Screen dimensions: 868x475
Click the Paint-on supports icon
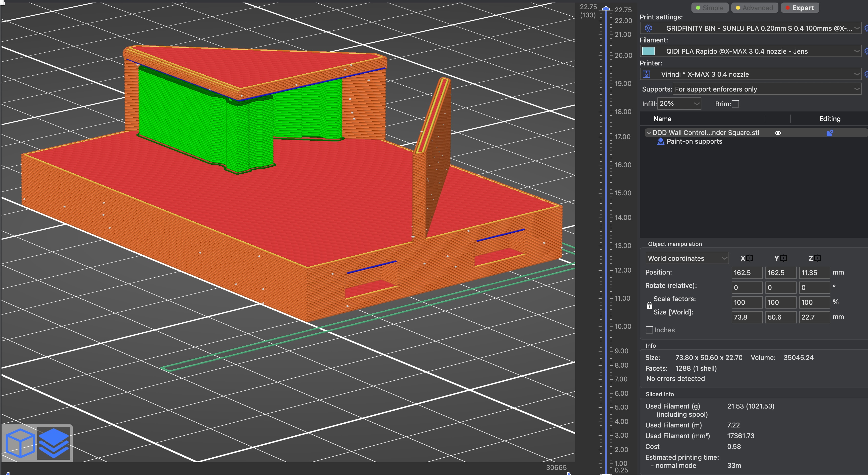pyautogui.click(x=660, y=141)
